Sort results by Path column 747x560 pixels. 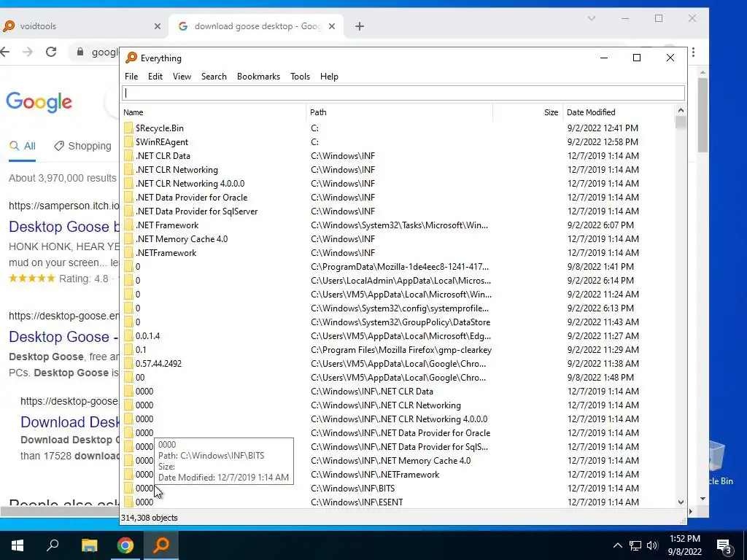click(399, 112)
